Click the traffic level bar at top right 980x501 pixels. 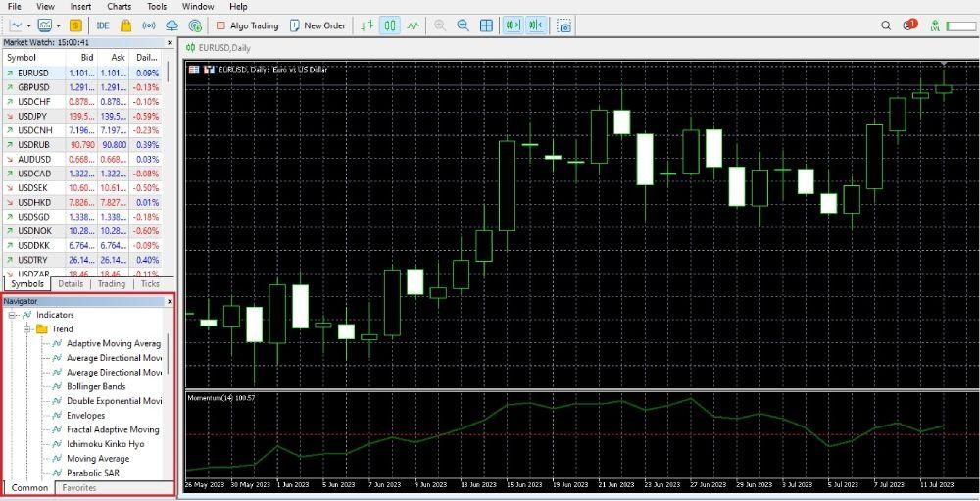click(x=960, y=25)
